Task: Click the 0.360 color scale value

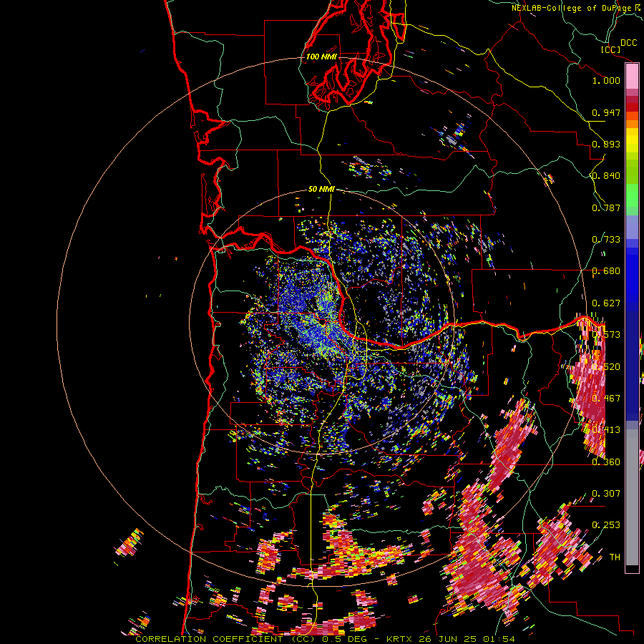Action: tap(606, 462)
